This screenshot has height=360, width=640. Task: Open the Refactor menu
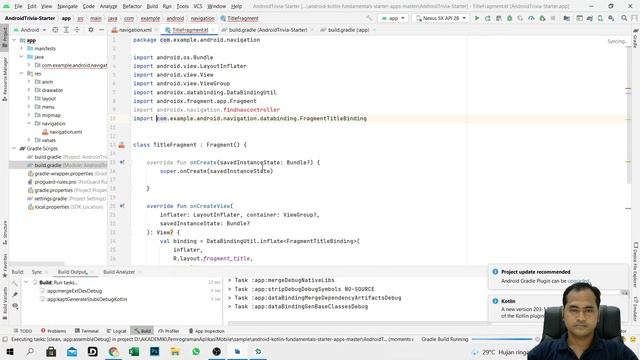132,6
